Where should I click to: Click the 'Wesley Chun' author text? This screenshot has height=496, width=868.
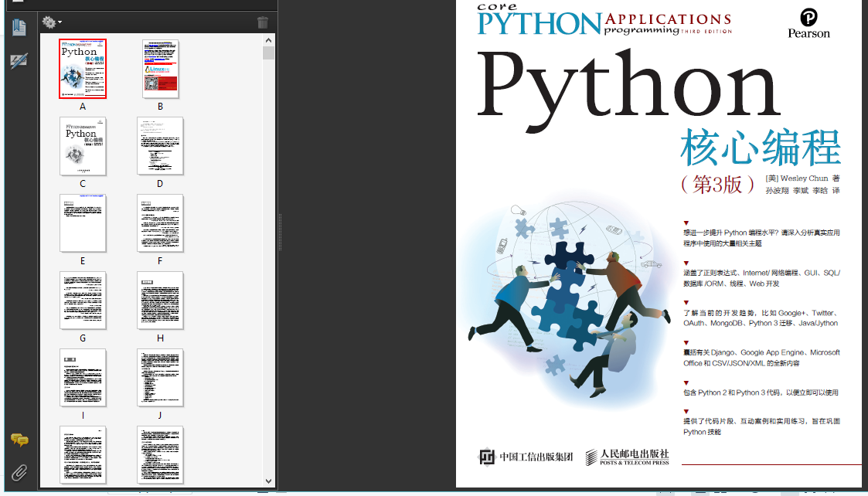pyautogui.click(x=804, y=178)
